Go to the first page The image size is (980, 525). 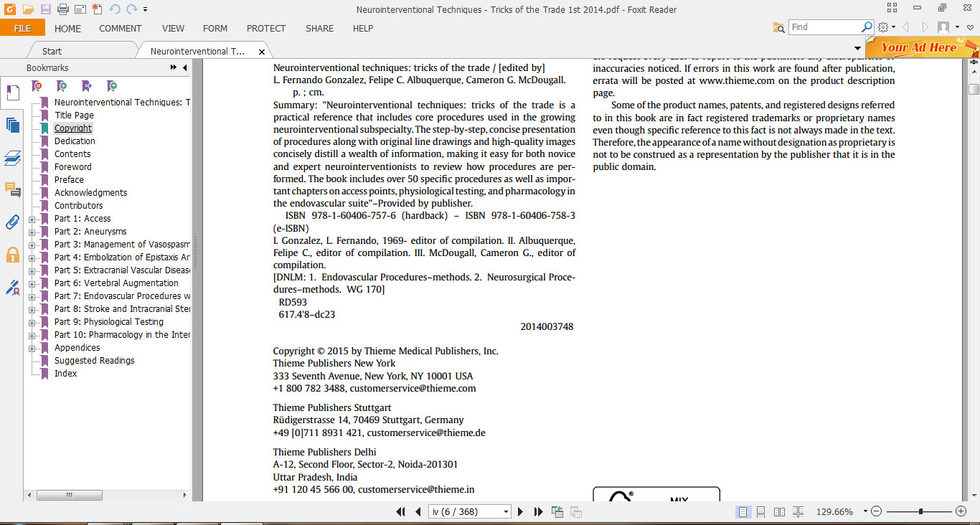tap(402, 511)
